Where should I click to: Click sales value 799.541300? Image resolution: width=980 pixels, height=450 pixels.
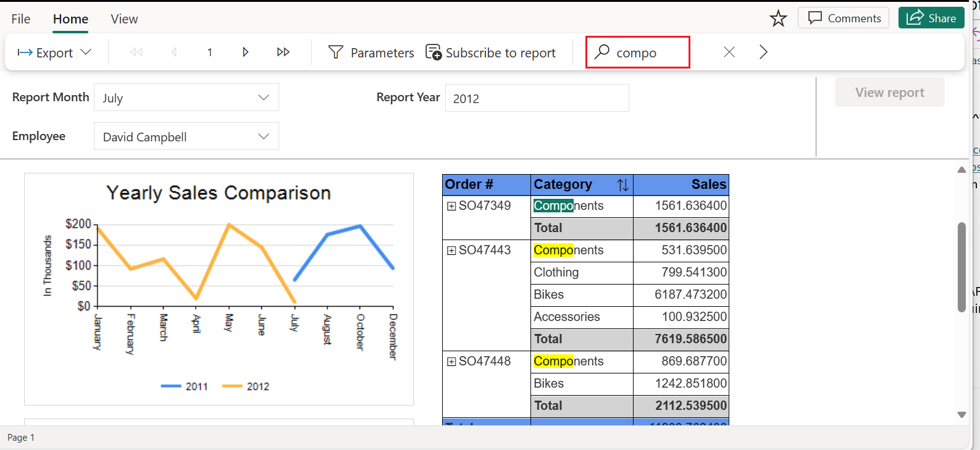point(694,273)
